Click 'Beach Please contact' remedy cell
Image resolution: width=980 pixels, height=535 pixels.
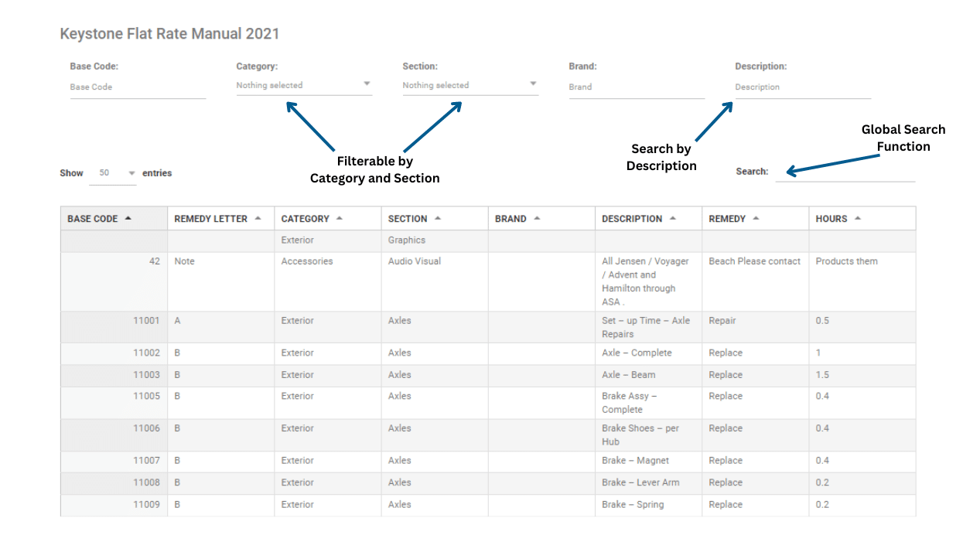pyautogui.click(x=755, y=281)
